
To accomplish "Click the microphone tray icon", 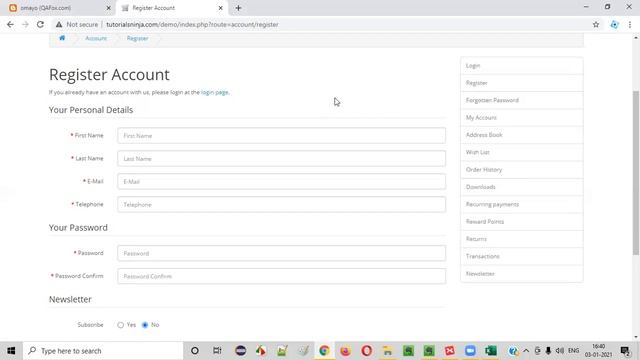I will click(548, 351).
